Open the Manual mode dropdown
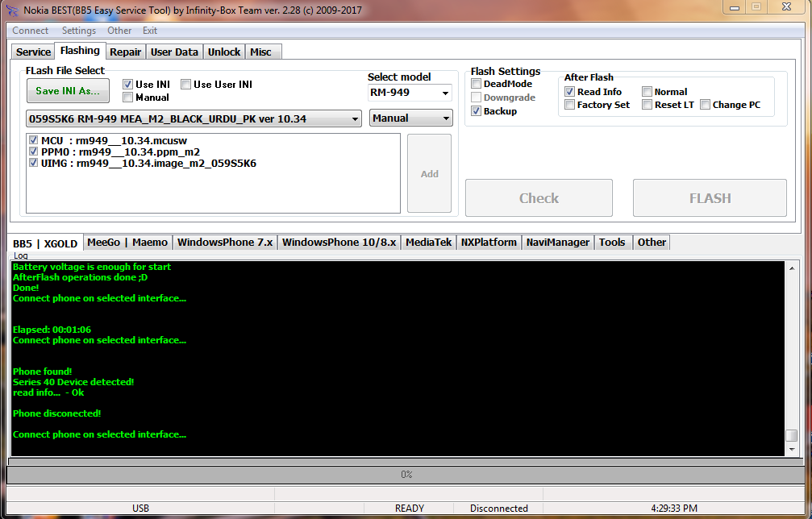This screenshot has width=812, height=519. pos(410,118)
